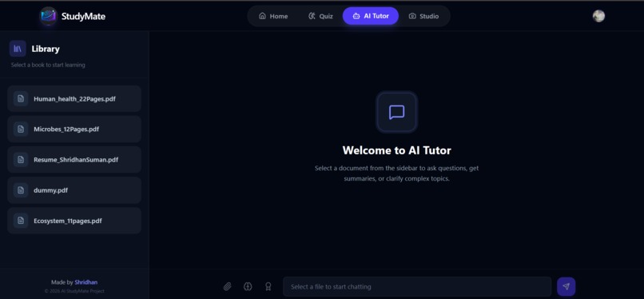Screen dimensions: 644x299
Task: Click the robot icon in AI Tutor tab
Action: click(356, 16)
